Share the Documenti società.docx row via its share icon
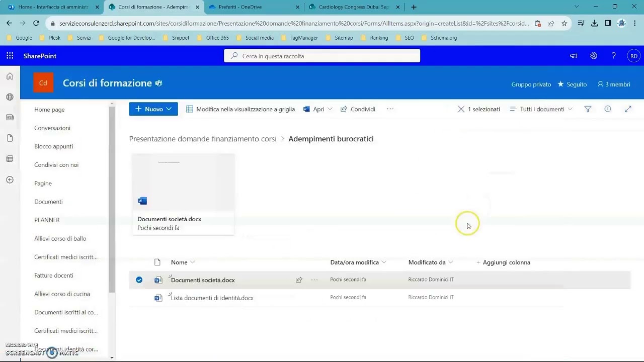The image size is (644, 362). (299, 280)
